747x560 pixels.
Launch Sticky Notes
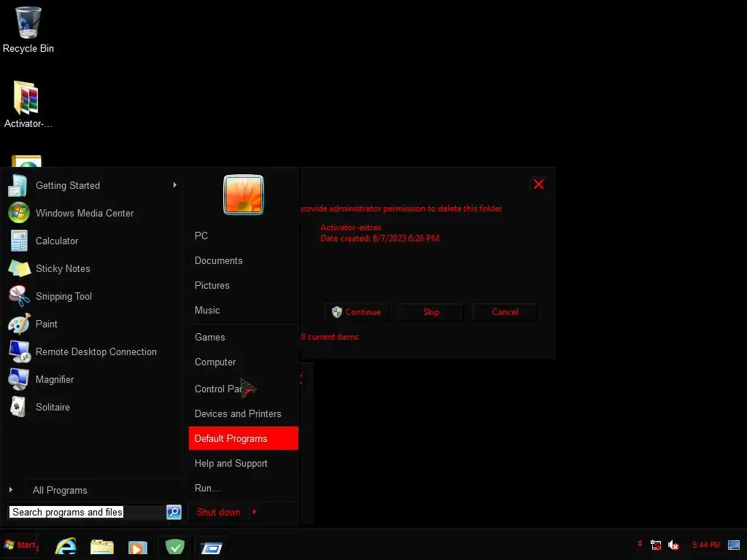tap(93, 268)
